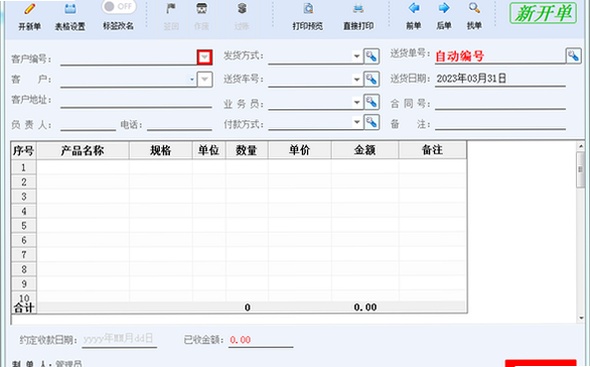Click the 序号 column header

[24, 151]
